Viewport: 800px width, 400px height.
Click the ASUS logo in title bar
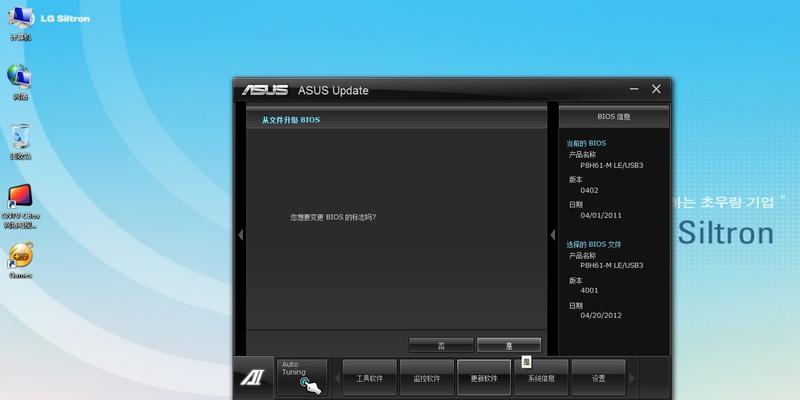pos(265,90)
